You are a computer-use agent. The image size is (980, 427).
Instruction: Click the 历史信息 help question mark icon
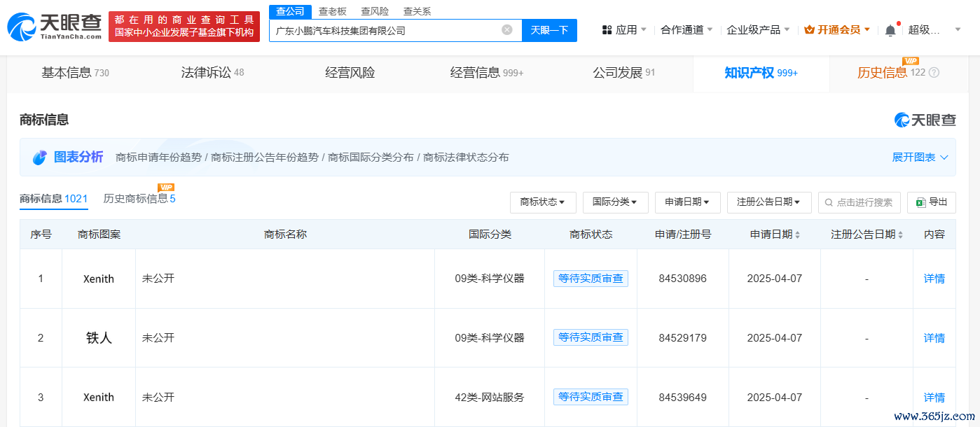[934, 73]
